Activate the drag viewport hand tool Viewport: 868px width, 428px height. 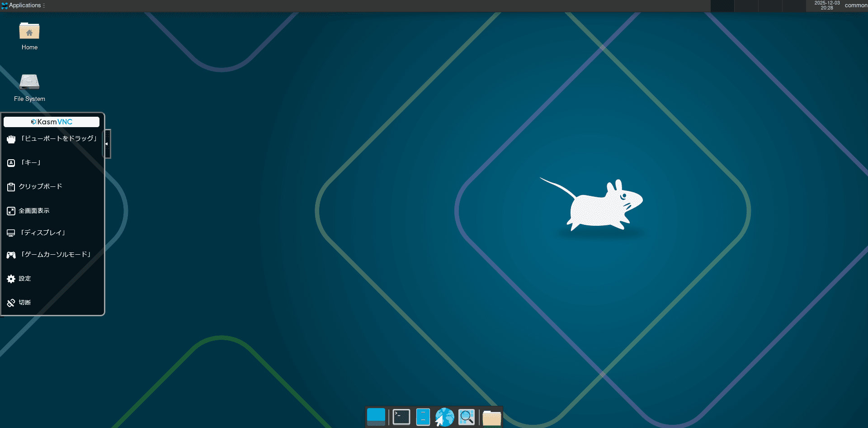(x=52, y=138)
